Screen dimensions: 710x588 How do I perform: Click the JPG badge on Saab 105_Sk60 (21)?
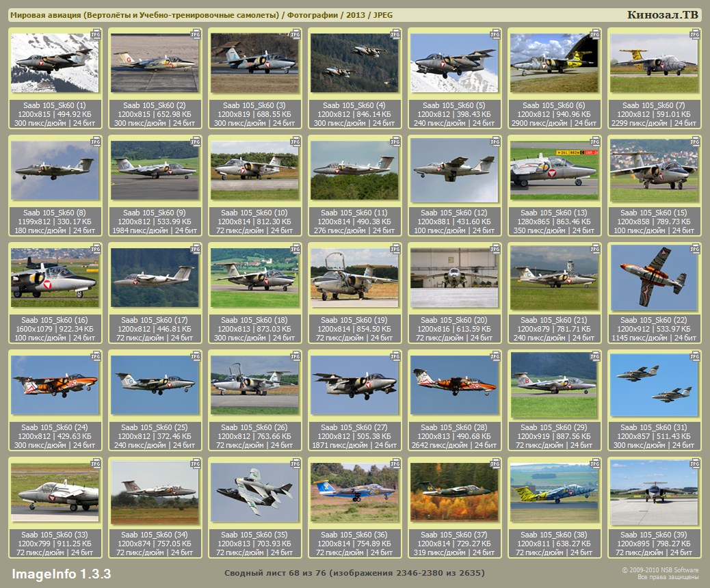[x=595, y=249]
